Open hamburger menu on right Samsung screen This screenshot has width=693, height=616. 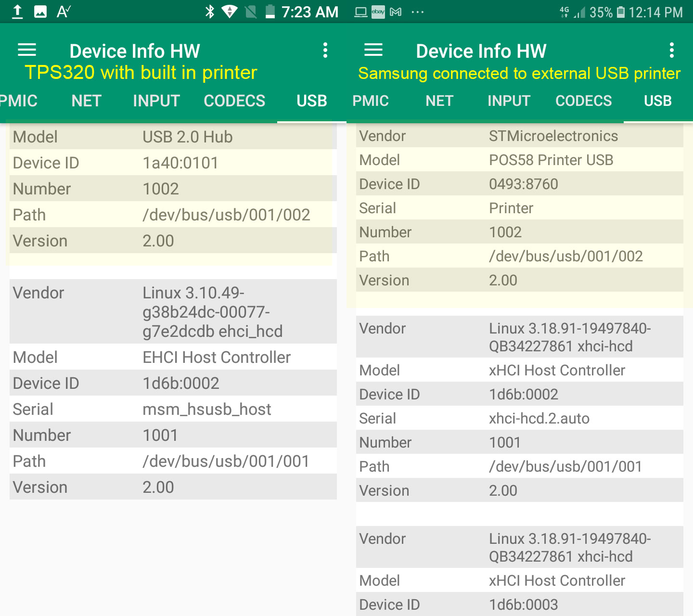click(373, 50)
